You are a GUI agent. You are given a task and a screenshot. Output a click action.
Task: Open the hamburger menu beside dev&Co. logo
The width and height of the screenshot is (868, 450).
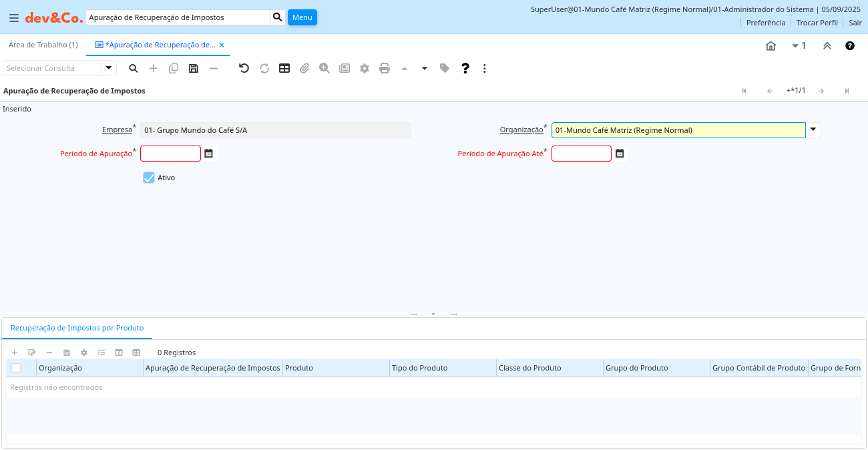(14, 18)
